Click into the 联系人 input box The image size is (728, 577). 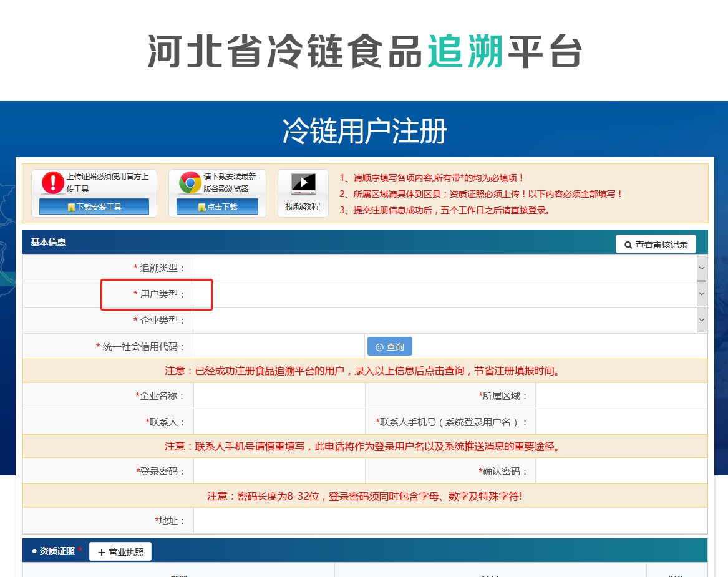279,422
